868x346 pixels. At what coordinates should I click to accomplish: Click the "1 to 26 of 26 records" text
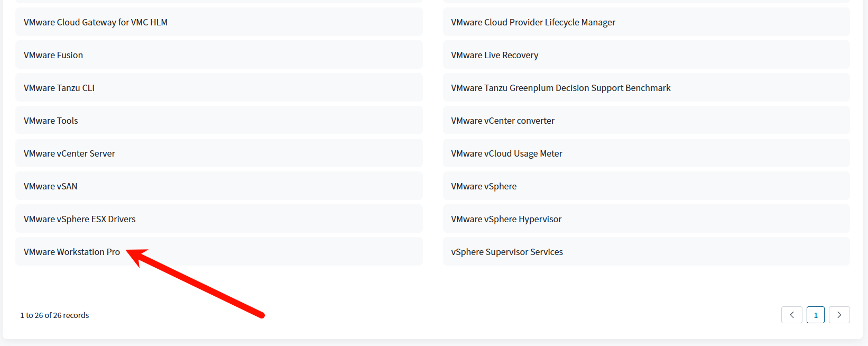[x=54, y=315]
